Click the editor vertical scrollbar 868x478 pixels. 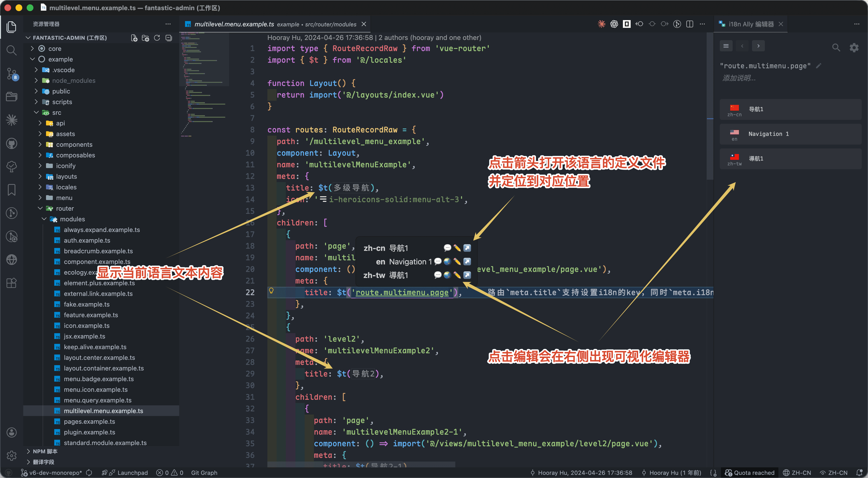pyautogui.click(x=710, y=106)
